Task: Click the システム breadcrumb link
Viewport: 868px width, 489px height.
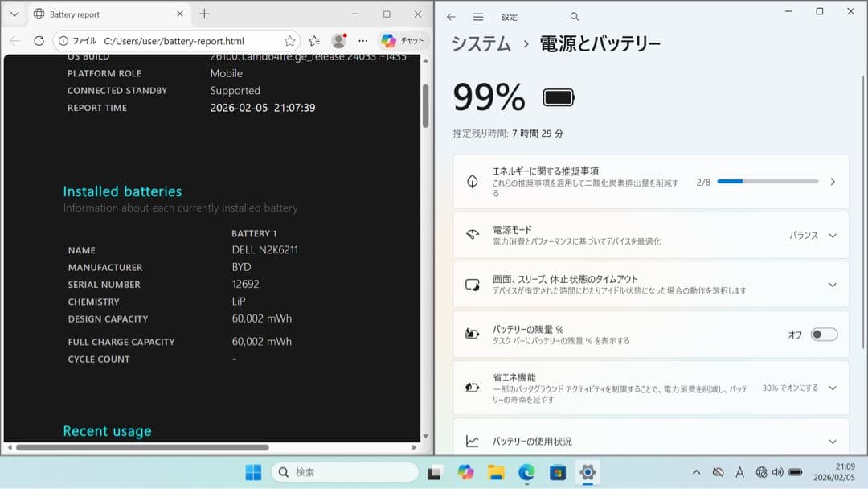Action: point(480,46)
